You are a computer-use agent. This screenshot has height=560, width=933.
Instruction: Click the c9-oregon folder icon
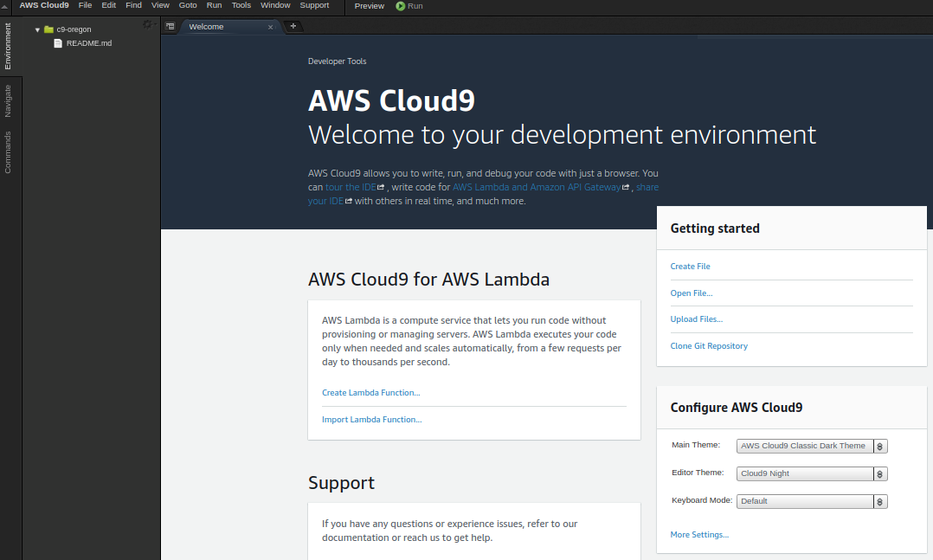click(48, 29)
